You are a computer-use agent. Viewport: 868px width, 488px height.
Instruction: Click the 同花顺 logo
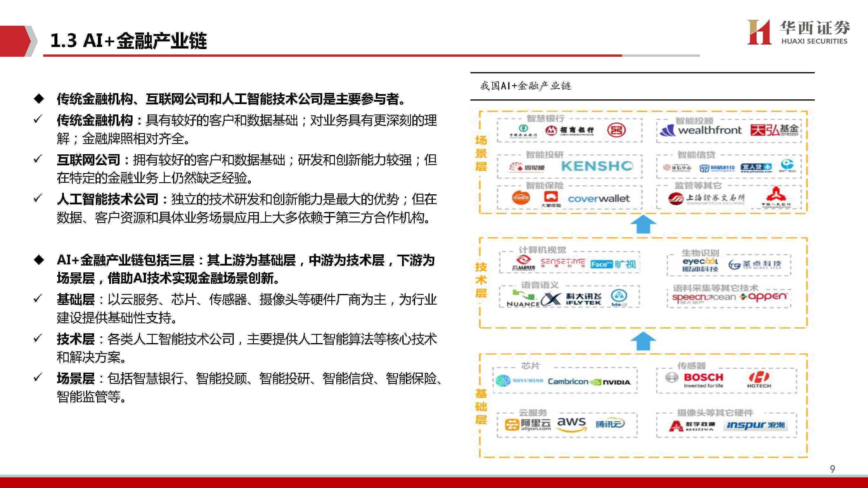tap(526, 167)
